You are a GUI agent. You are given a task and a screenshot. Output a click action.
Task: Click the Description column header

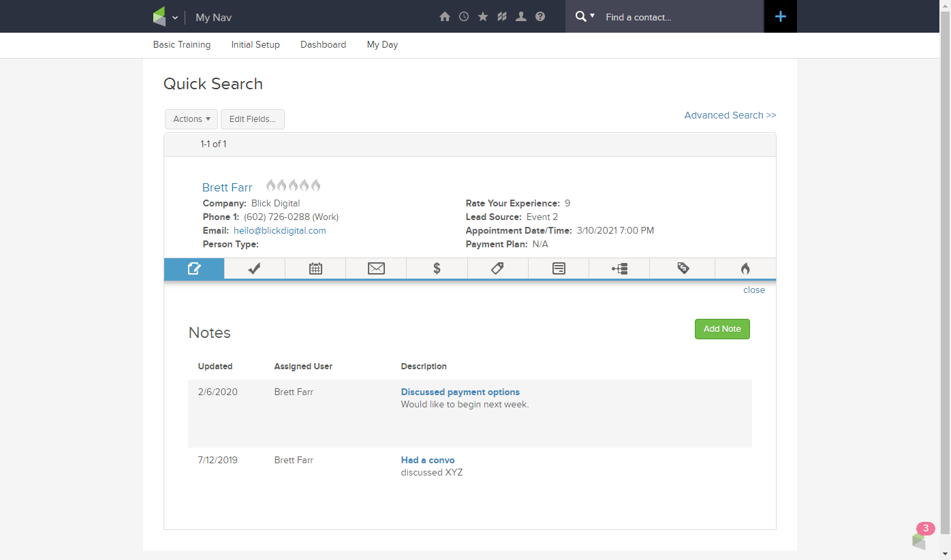pos(424,367)
